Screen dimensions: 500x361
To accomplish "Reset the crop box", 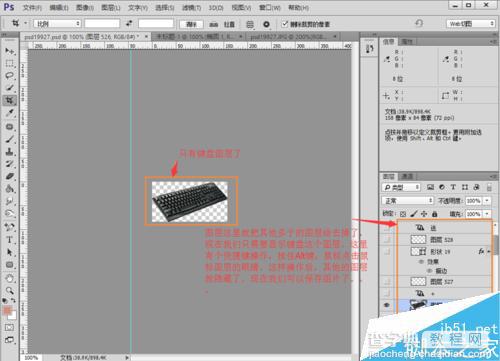I will click(419, 23).
